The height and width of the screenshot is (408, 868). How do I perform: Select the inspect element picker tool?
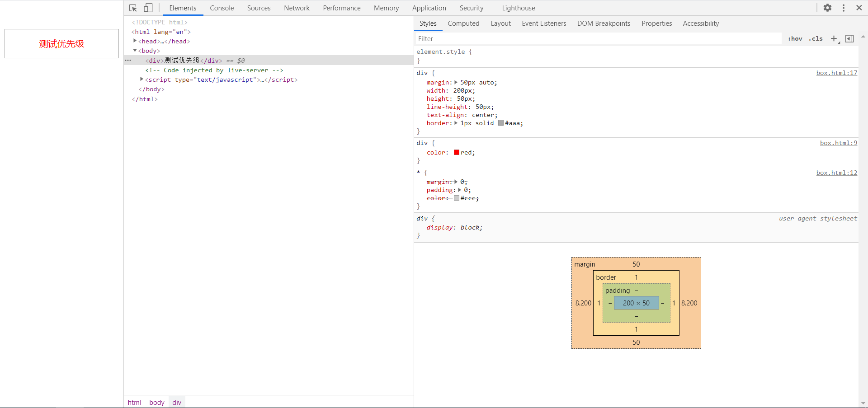(x=132, y=8)
